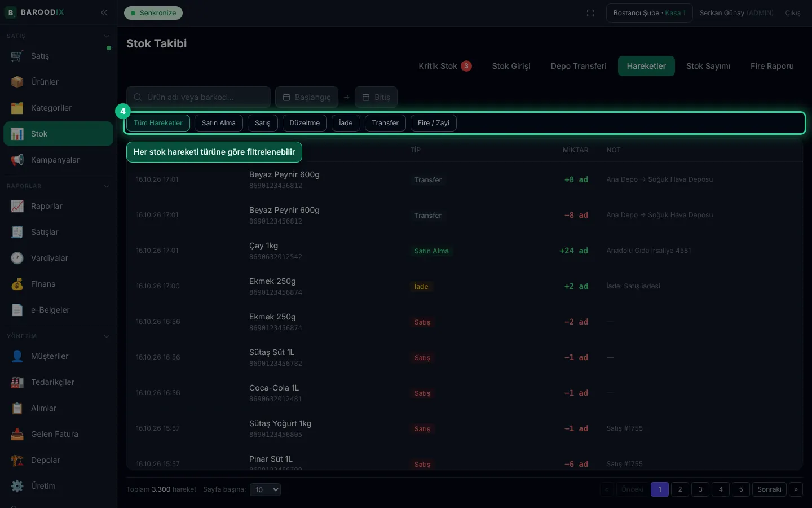Open the Bitiş date picker
This screenshot has width=812, height=508.
tap(376, 97)
